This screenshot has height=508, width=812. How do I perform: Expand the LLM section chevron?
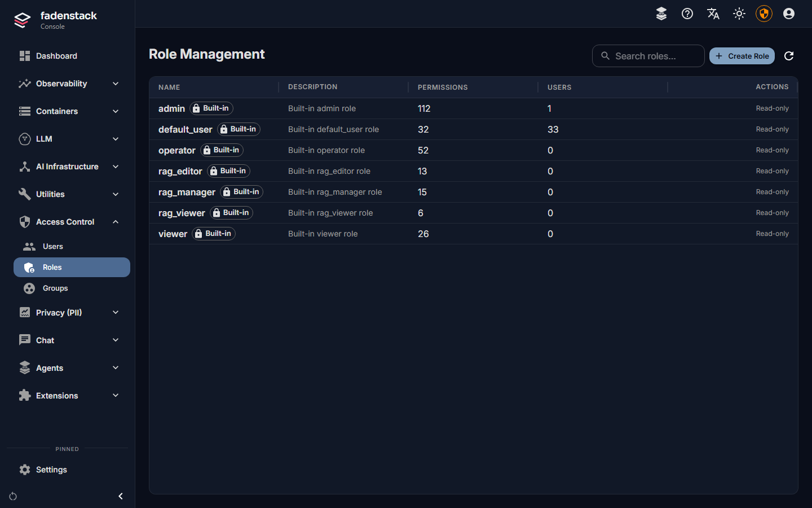pyautogui.click(x=116, y=139)
